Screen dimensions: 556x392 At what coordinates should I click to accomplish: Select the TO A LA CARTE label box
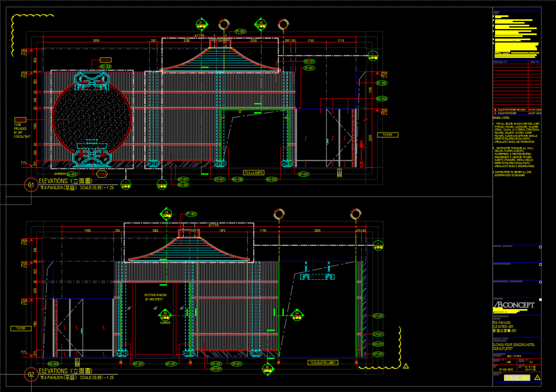click(x=254, y=172)
